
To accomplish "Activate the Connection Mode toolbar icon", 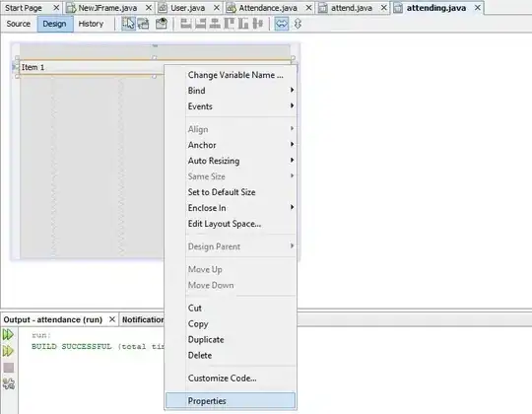I will tap(143, 24).
